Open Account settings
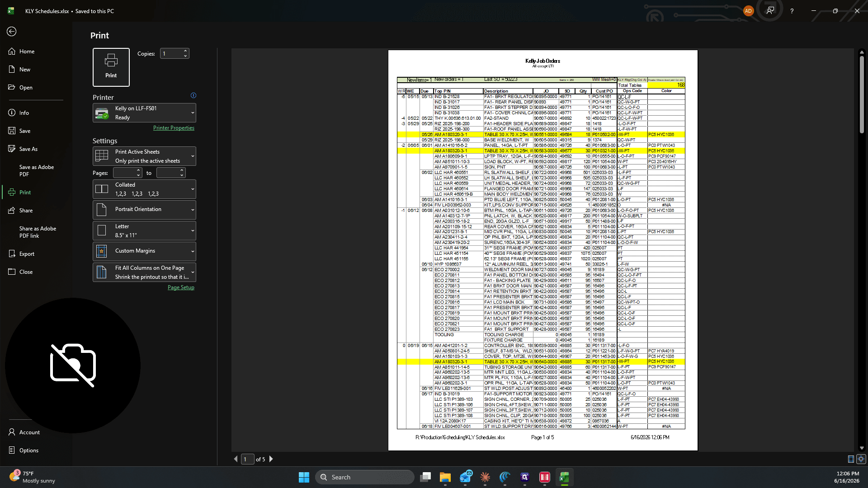This screenshot has width=868, height=488. coord(29,432)
